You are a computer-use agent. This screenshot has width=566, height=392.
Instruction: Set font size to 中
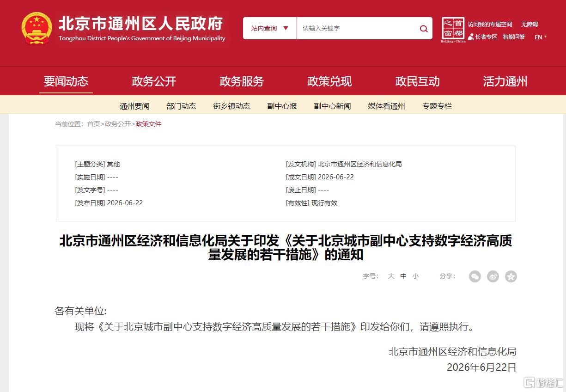[x=403, y=276]
